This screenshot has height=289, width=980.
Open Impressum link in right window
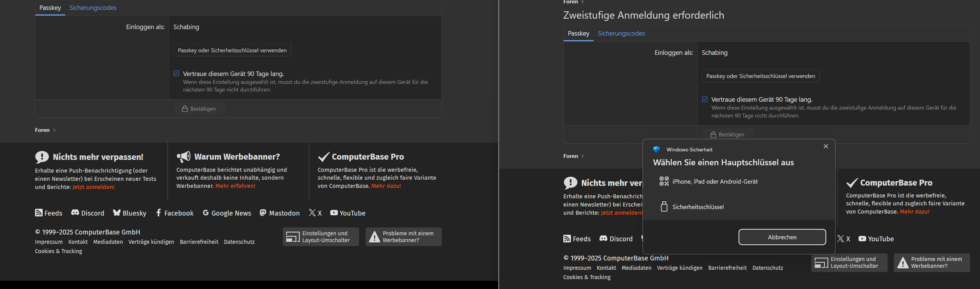coord(577,268)
